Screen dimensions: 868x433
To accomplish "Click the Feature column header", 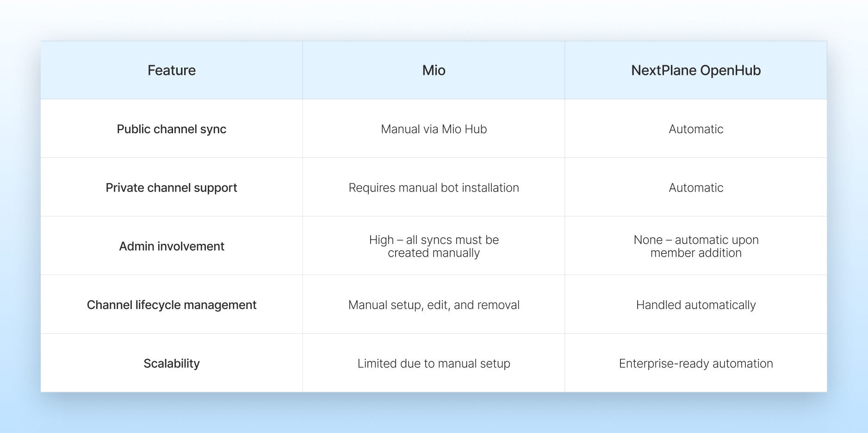I will tap(172, 70).
